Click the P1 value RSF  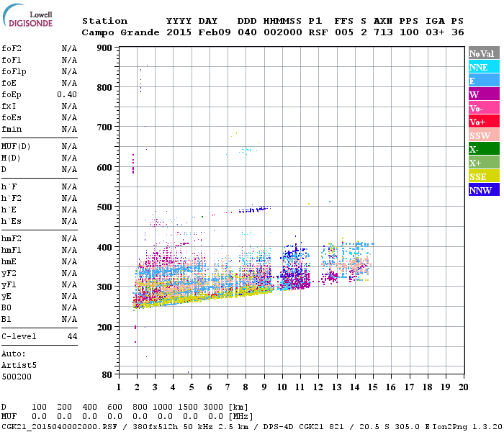[318, 32]
